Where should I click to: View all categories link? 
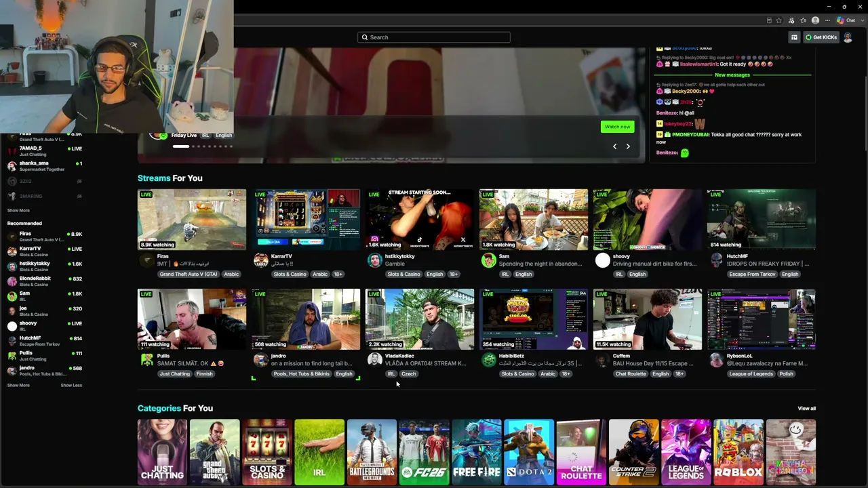click(807, 409)
